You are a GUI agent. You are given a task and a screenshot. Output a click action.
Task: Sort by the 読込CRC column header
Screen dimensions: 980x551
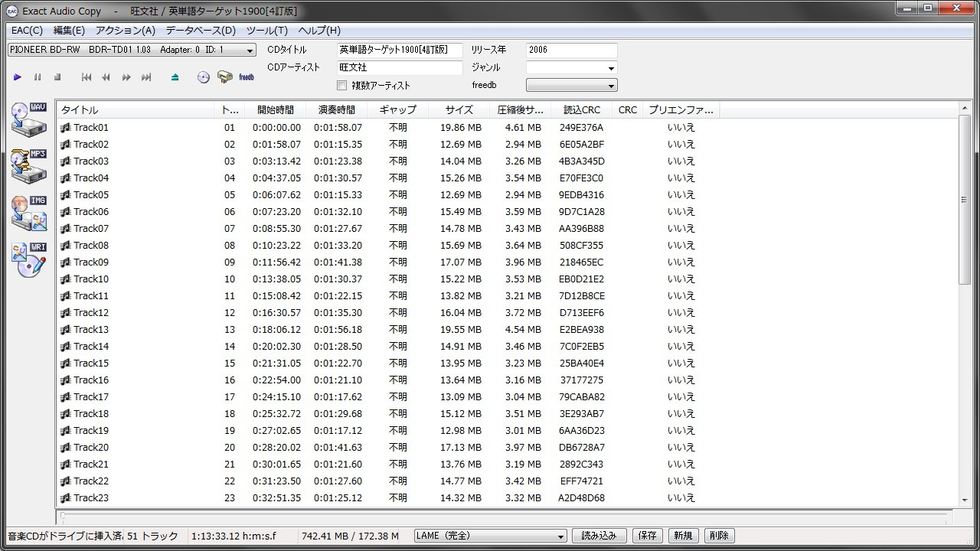[582, 110]
